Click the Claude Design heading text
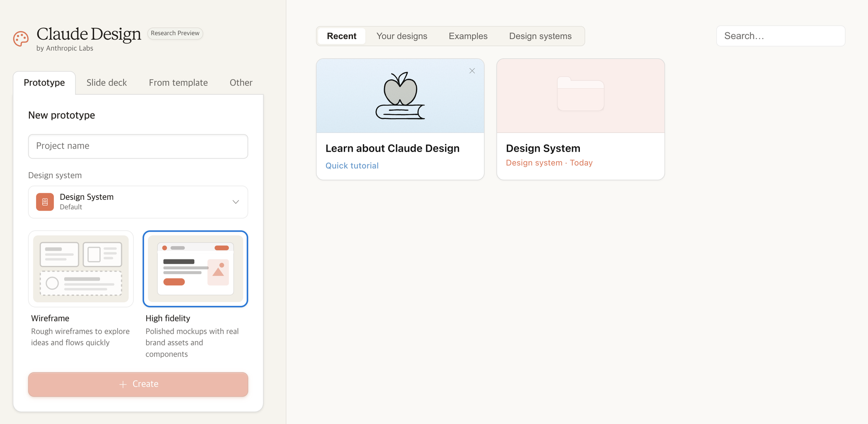 89,34
